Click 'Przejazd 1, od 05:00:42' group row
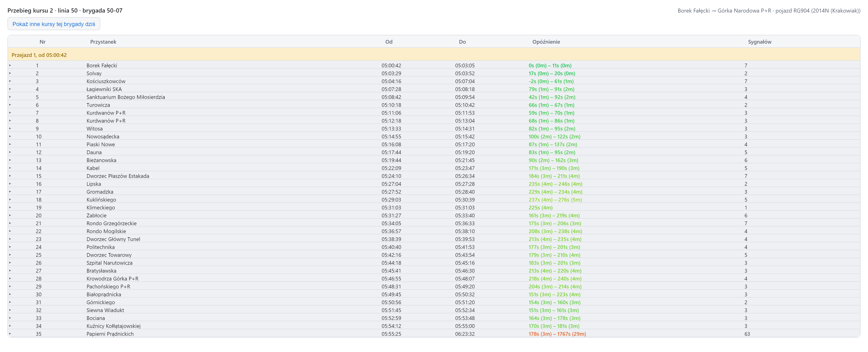This screenshot has width=868, height=352. click(434, 55)
